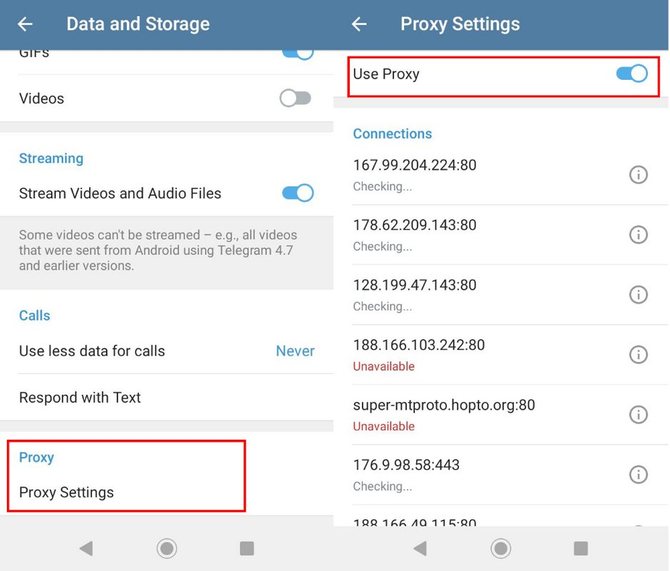Open Proxy Settings entry
Viewport: 670px width, 571px height.
point(66,492)
